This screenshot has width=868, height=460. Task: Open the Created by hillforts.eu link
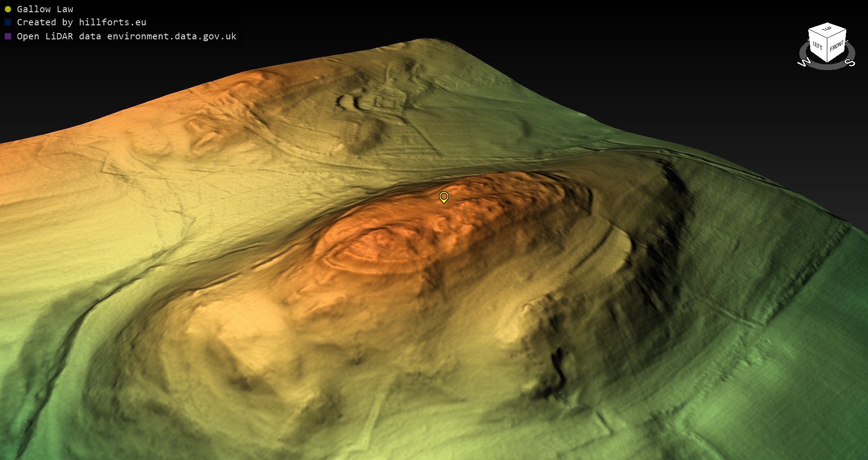(x=81, y=22)
